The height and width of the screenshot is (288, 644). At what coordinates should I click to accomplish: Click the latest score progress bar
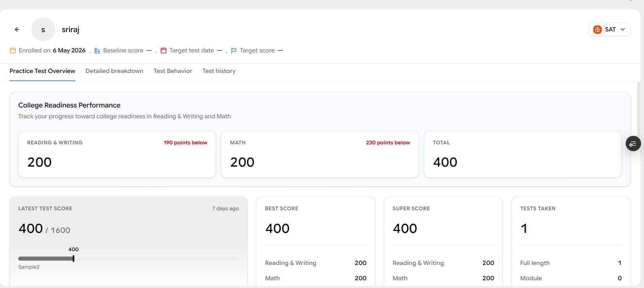coord(128,259)
